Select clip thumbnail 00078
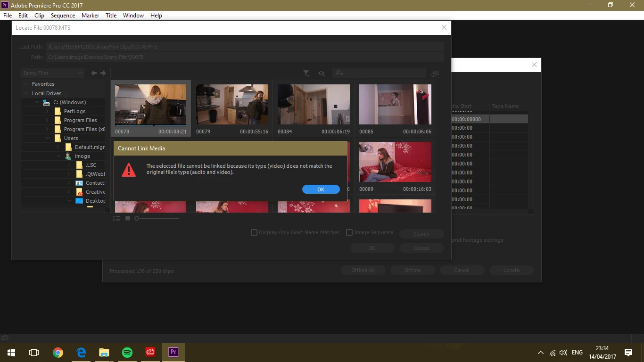644x362 pixels. click(x=150, y=106)
